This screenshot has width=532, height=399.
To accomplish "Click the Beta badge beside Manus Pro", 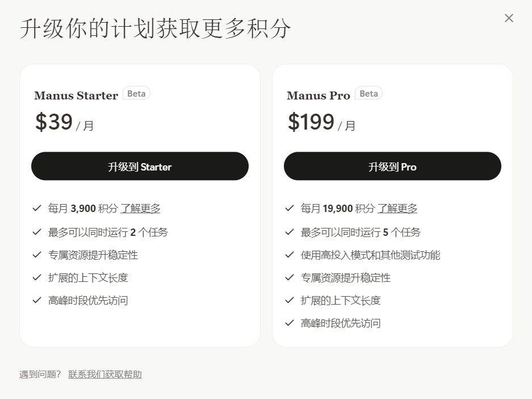I will tap(369, 93).
